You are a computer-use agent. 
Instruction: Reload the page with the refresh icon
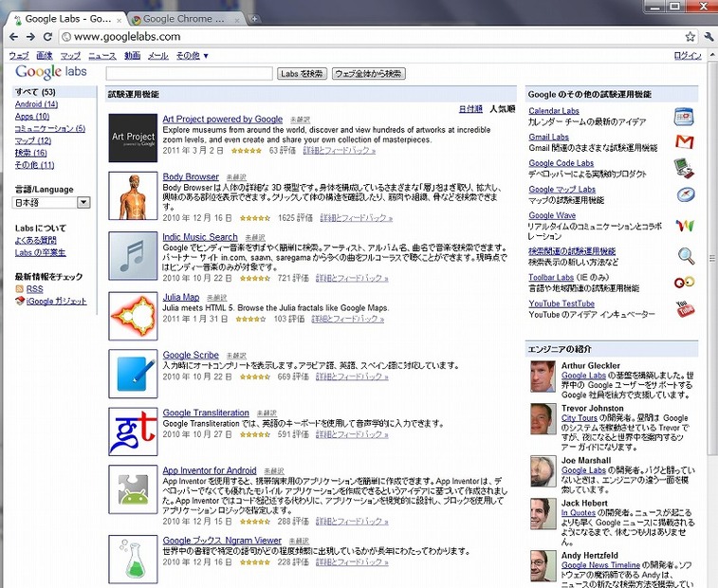click(47, 37)
